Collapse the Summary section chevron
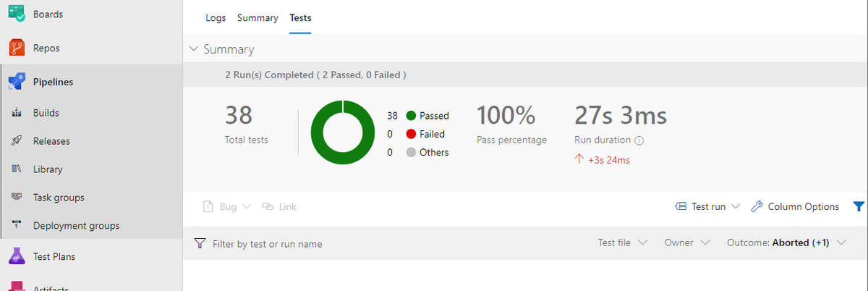 click(x=193, y=49)
